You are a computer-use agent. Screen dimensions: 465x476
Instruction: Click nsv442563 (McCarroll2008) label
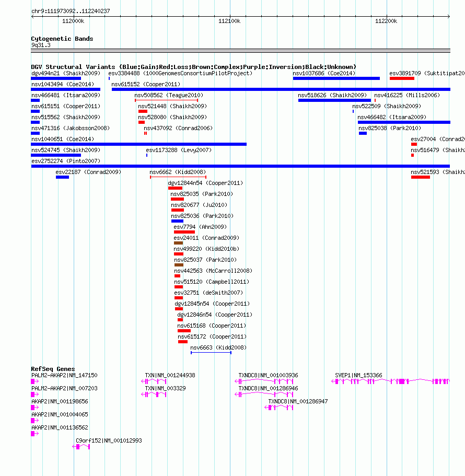213,271
